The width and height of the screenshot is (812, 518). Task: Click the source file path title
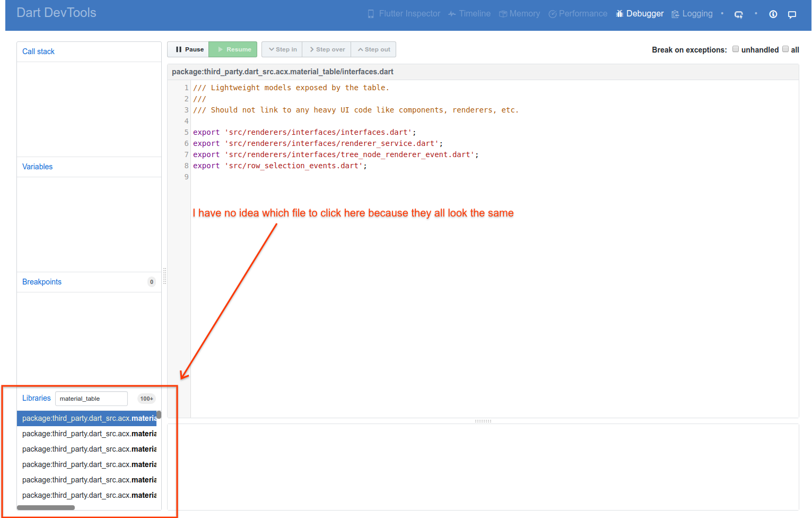point(283,72)
